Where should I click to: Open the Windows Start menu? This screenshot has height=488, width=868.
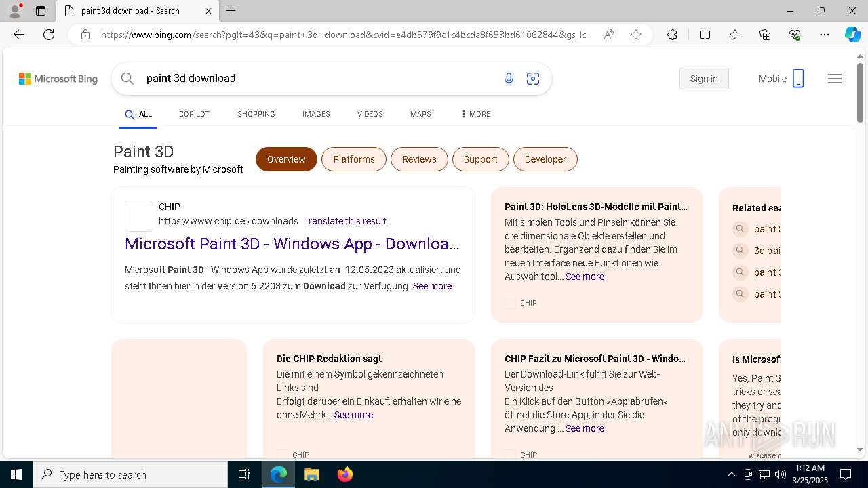pyautogui.click(x=16, y=474)
